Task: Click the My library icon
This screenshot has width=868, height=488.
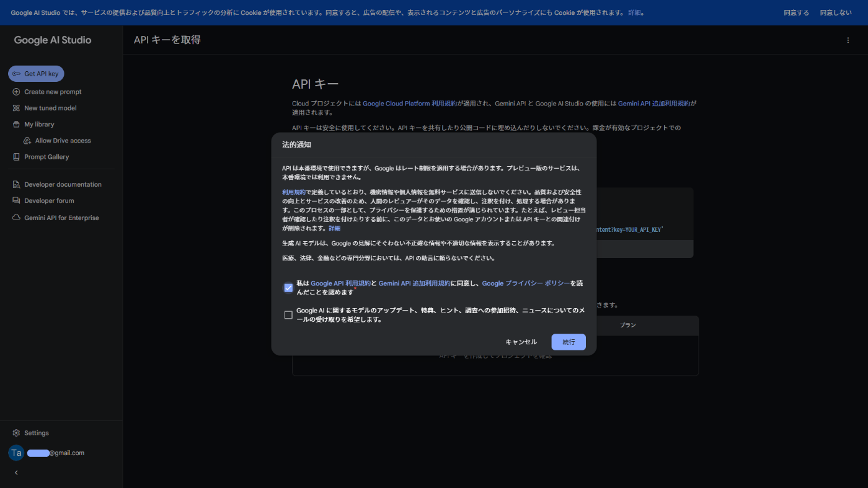Action: tap(17, 124)
